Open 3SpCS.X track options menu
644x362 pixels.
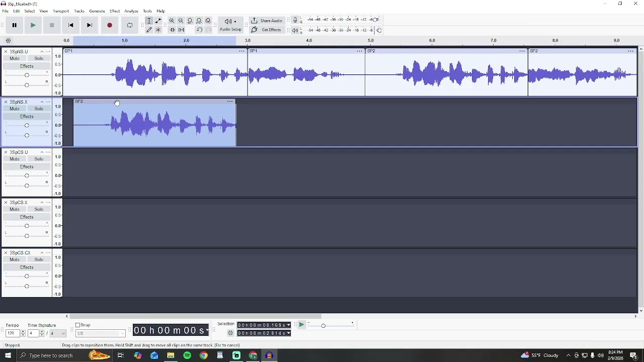(48, 203)
